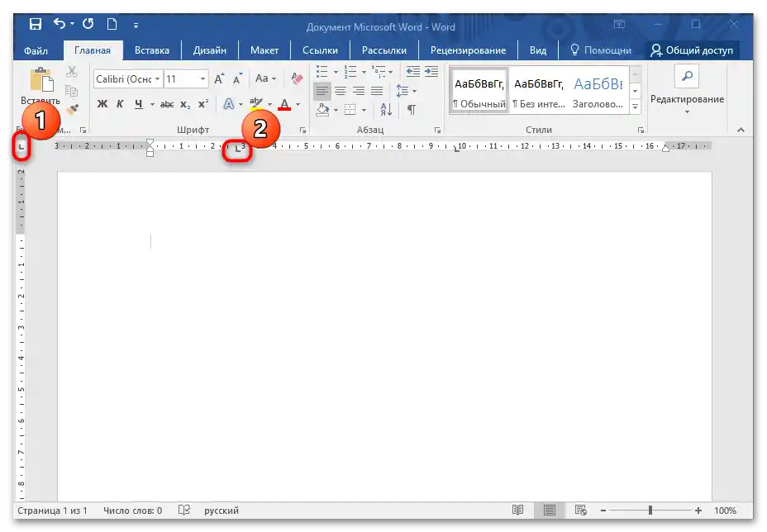Viewport: 767px width, 532px height.
Task: Cut selection with the scissors icon
Action: (x=72, y=73)
